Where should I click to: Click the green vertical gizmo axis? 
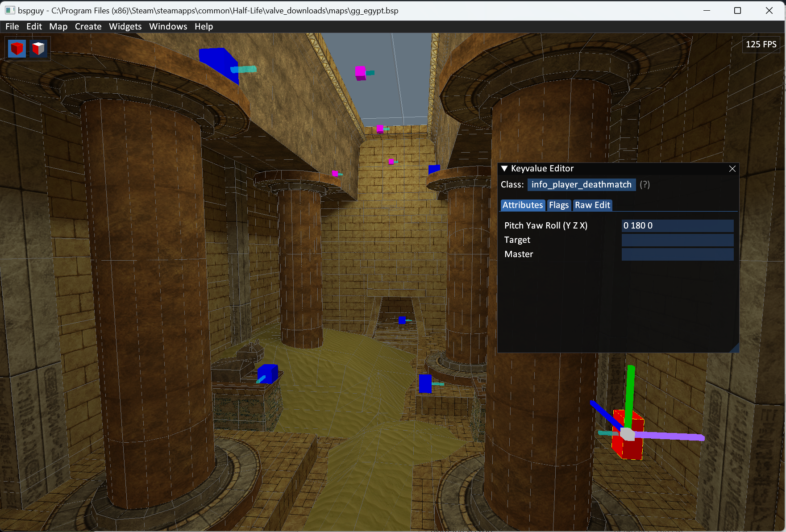pyautogui.click(x=630, y=393)
